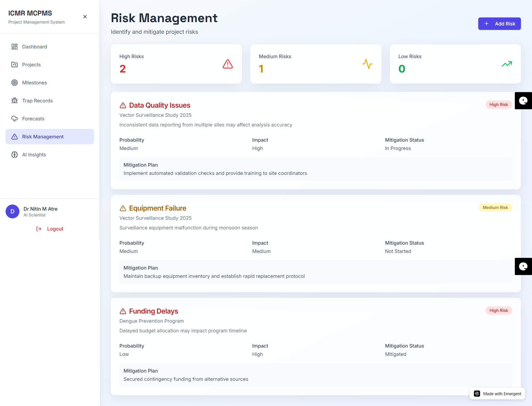This screenshot has height=406, width=532.
Task: Click the High Risks warning triangle icon
Action: click(x=227, y=64)
